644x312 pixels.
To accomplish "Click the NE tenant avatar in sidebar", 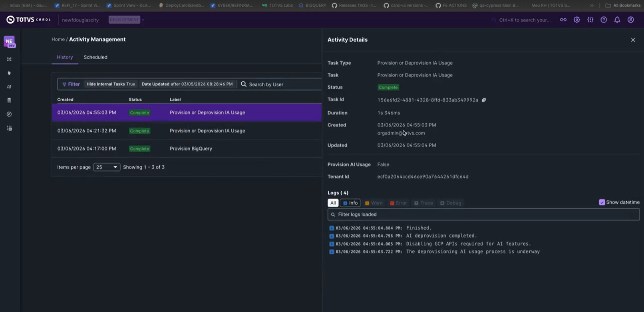I will click(x=9, y=42).
